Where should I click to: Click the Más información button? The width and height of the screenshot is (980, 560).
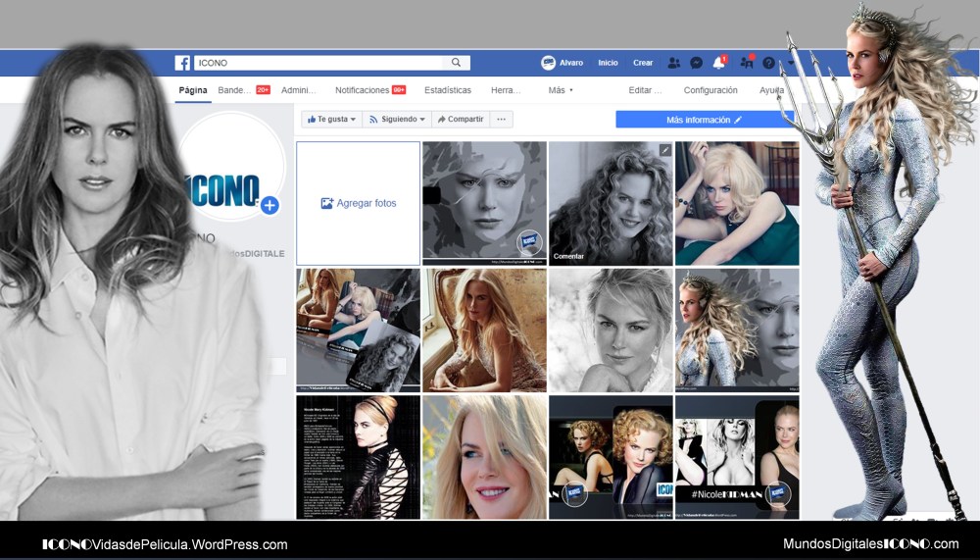(704, 120)
